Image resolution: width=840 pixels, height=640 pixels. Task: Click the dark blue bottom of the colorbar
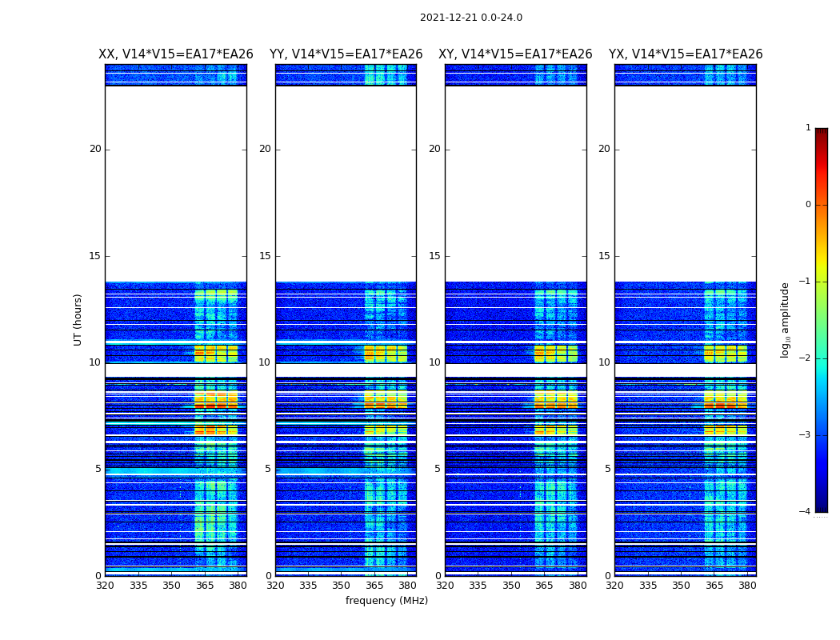822,506
